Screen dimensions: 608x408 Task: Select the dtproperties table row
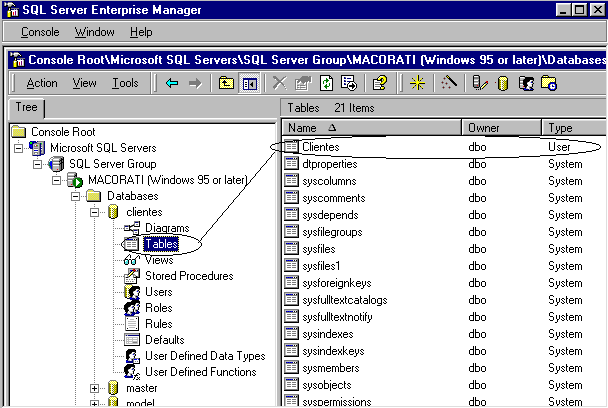444,164
